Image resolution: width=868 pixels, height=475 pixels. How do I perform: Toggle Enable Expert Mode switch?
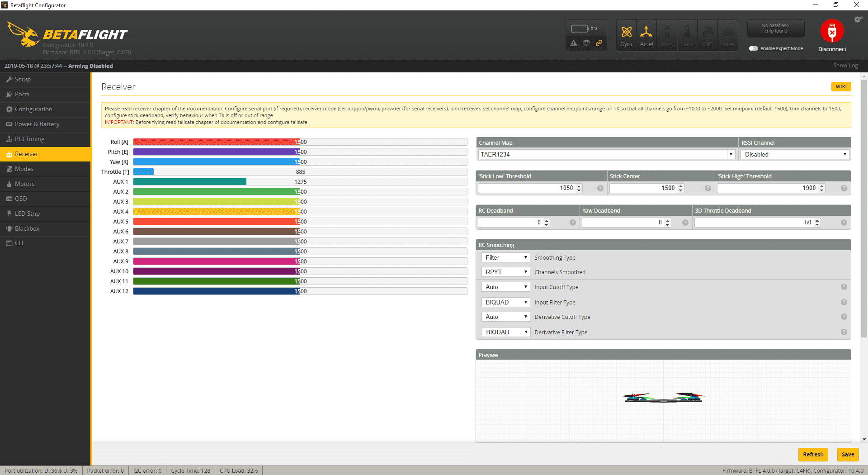point(753,48)
